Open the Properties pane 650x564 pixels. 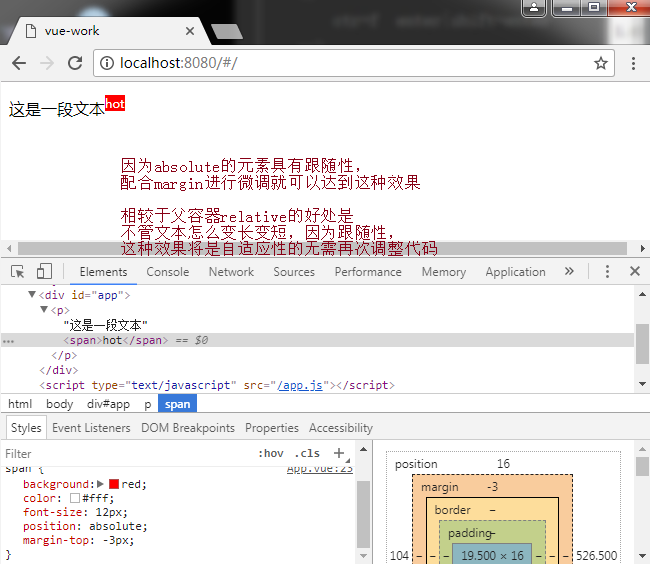coord(272,428)
